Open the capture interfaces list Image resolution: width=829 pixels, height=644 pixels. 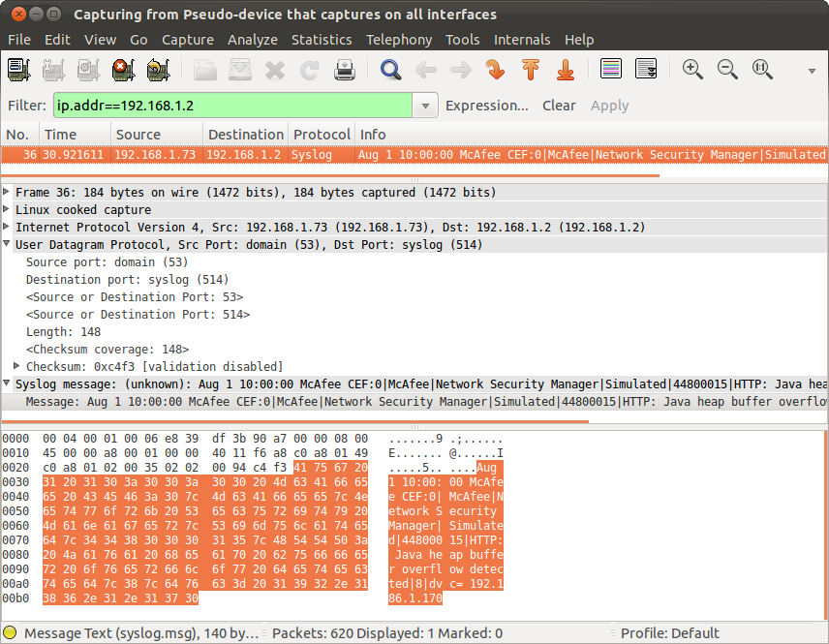click(x=18, y=69)
